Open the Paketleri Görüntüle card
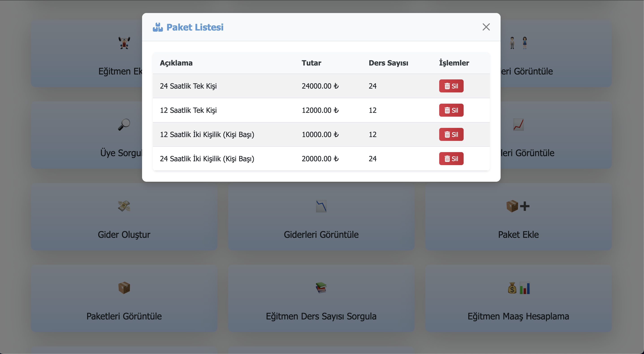644x354 pixels. click(124, 298)
